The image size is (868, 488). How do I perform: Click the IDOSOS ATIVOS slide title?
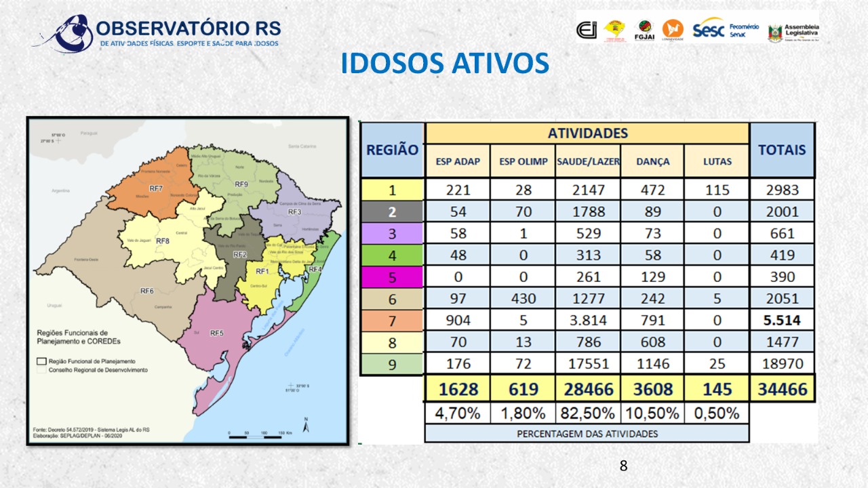coord(444,64)
